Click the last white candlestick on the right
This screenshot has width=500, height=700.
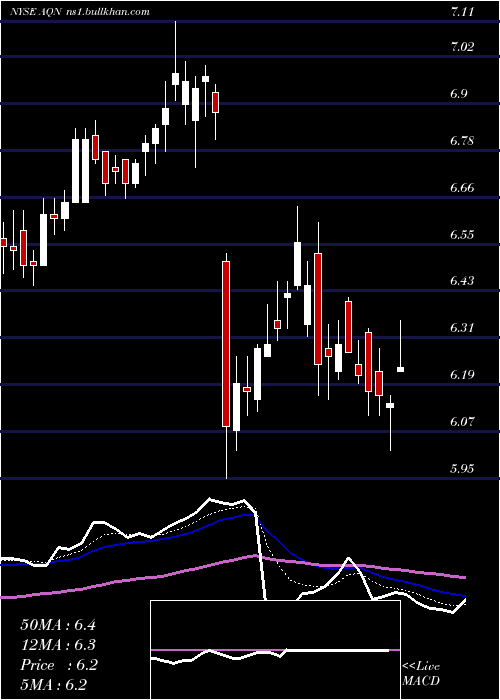[x=401, y=369]
